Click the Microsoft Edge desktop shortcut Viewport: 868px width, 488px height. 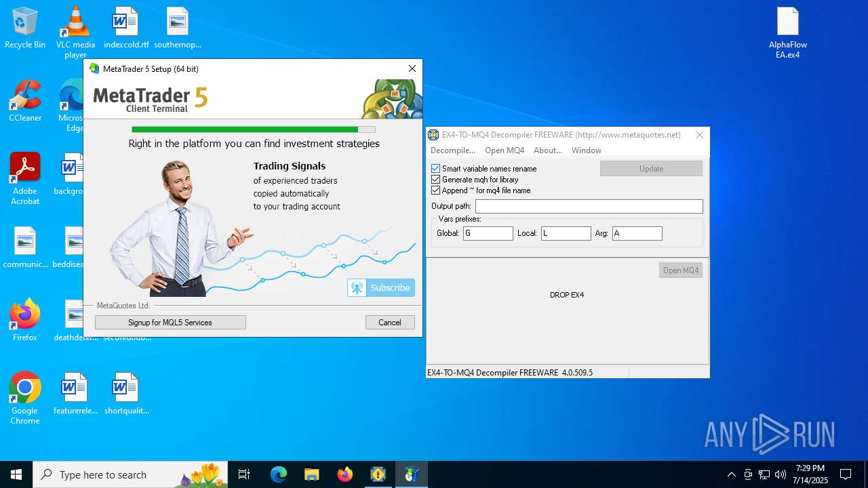click(x=71, y=106)
